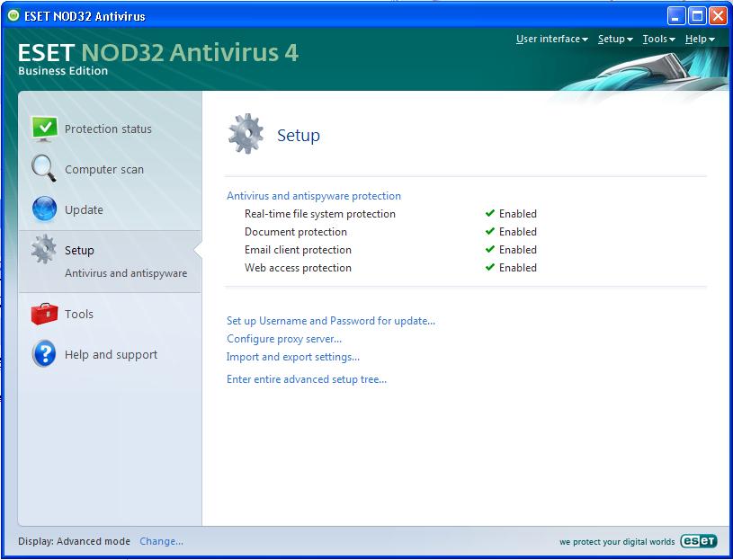This screenshot has height=560, width=733.
Task: Click Enabled status for Document protection
Action: (518, 232)
